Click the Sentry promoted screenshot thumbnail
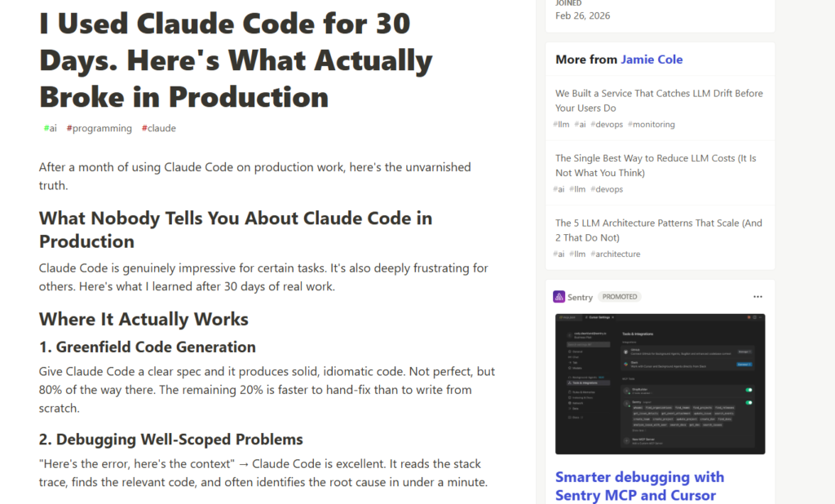Image resolution: width=835 pixels, height=504 pixels. pyautogui.click(x=660, y=384)
